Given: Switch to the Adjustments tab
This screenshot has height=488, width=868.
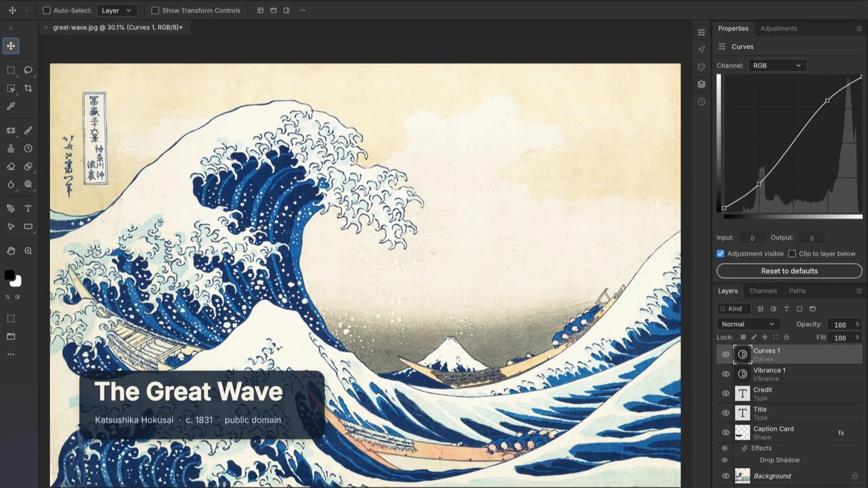Looking at the screenshot, I should coord(778,28).
